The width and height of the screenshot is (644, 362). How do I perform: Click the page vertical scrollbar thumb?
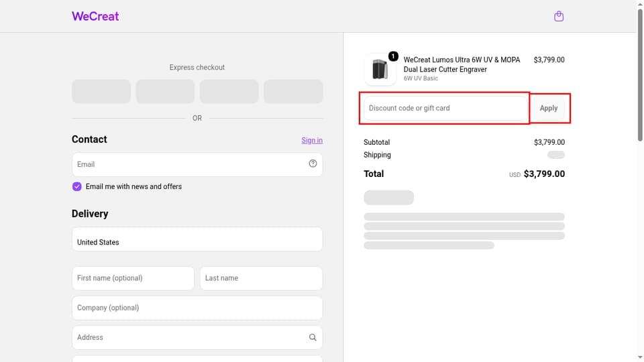[x=640, y=76]
